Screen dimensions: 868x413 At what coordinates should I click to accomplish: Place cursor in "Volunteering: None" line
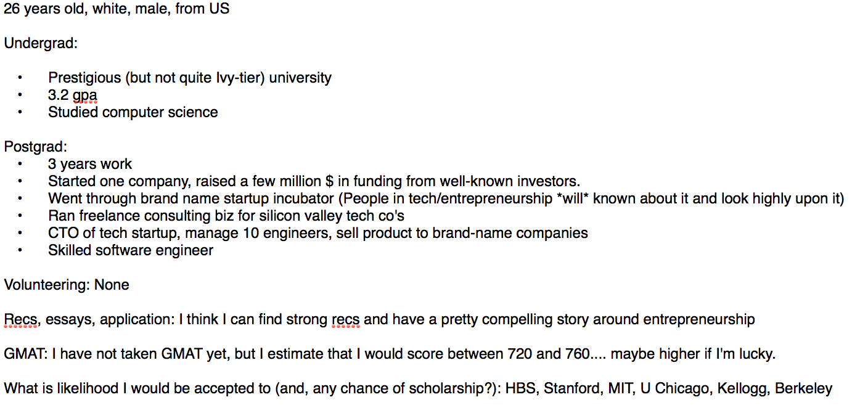(67, 285)
